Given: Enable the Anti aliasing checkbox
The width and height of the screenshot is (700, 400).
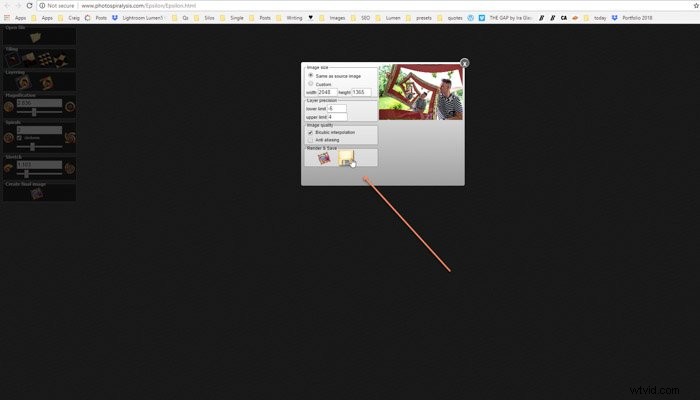Looking at the screenshot, I should pos(310,140).
